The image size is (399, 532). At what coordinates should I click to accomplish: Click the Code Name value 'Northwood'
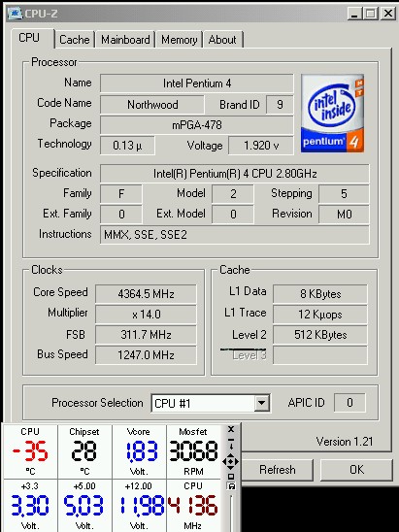point(152,104)
